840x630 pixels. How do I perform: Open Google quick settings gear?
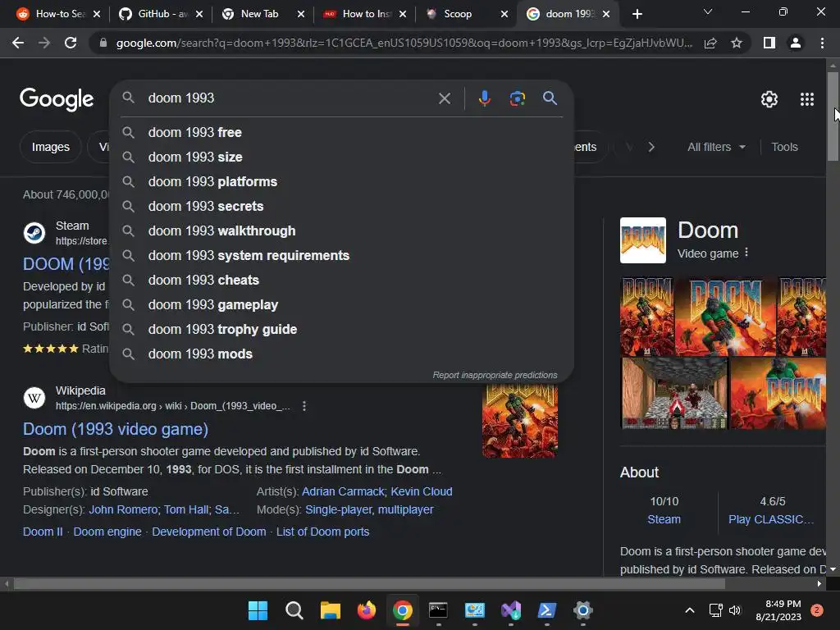(x=769, y=99)
